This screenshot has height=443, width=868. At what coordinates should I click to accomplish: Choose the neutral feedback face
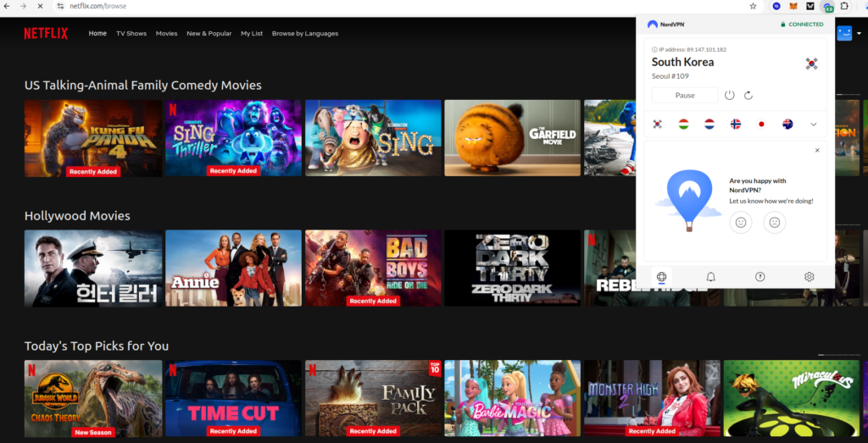[x=775, y=222]
